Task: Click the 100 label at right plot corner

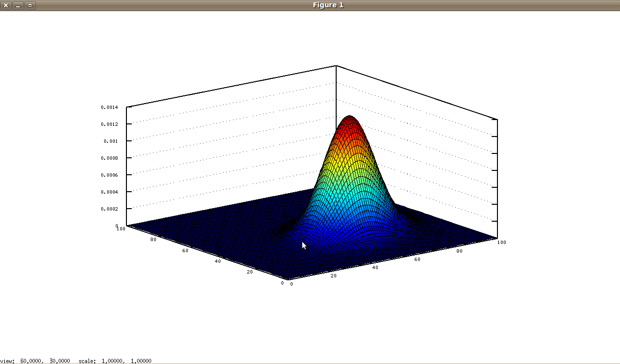Action: 502,242
